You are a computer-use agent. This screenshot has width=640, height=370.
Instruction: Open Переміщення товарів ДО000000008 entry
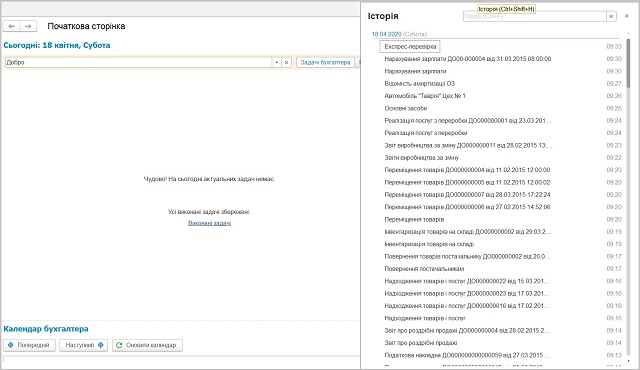coord(467,207)
